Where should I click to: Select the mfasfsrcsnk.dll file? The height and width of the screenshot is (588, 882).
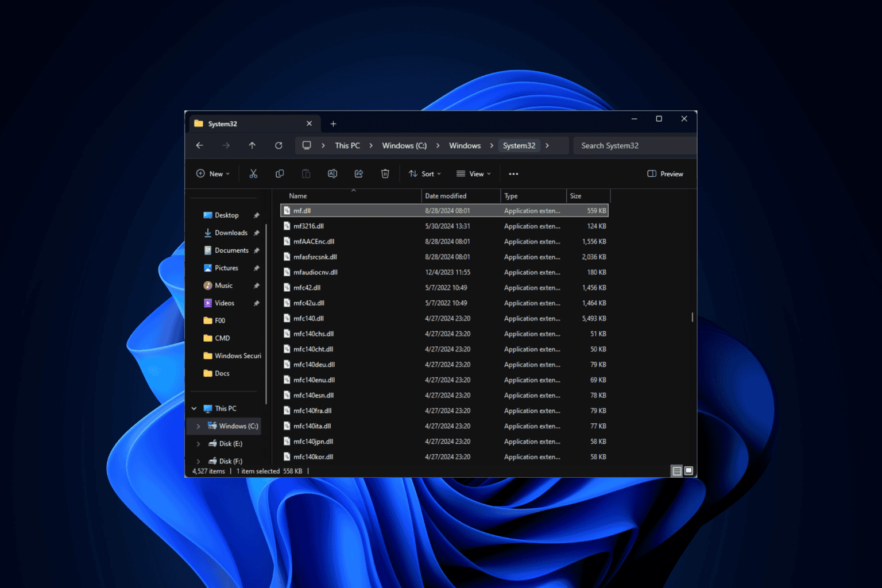[444, 257]
